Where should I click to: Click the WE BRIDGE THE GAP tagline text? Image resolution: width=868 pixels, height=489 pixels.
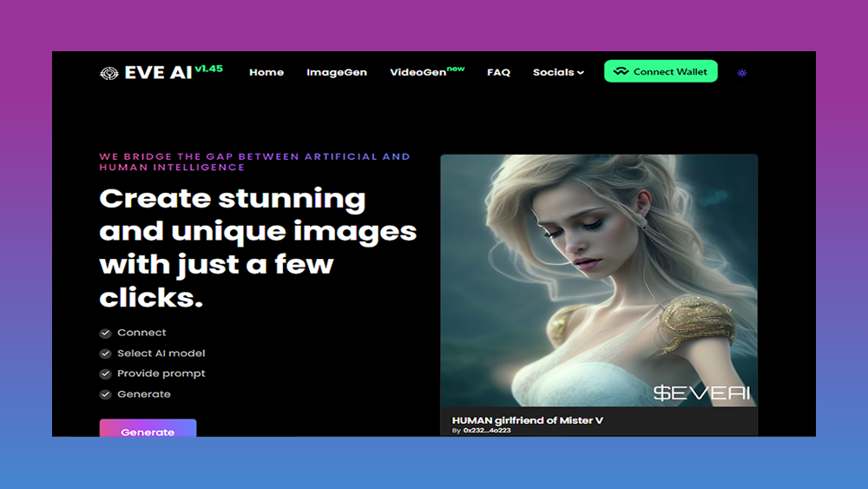pyautogui.click(x=254, y=162)
